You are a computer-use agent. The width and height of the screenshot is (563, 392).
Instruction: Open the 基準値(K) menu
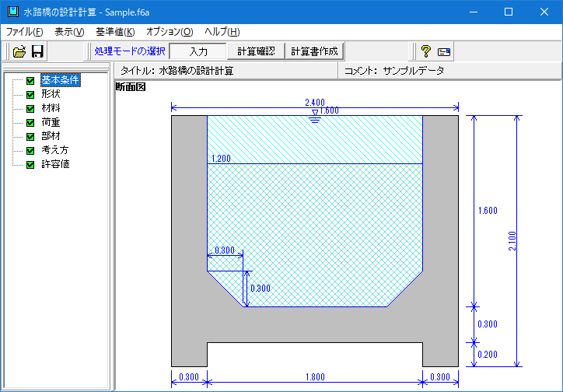pos(115,32)
